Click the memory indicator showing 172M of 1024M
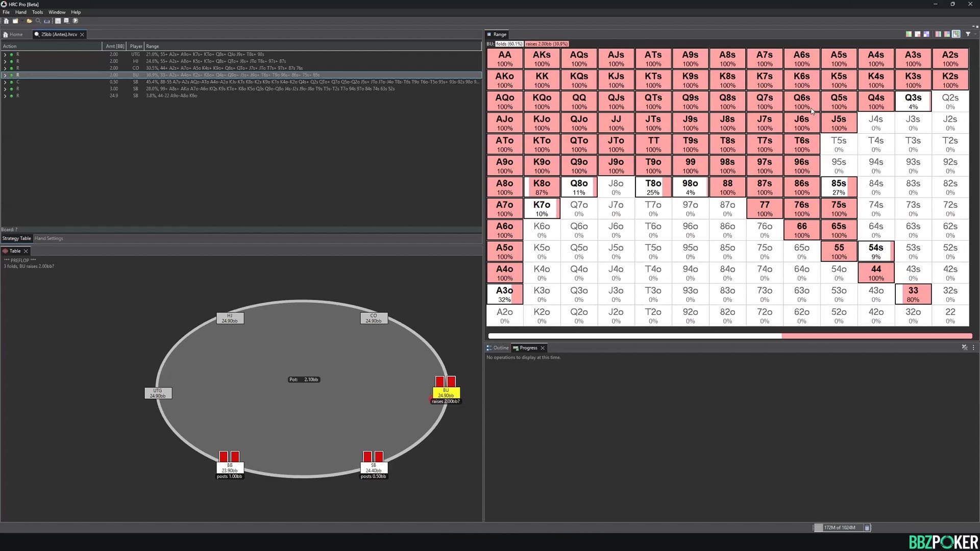This screenshot has width=980, height=551. pyautogui.click(x=840, y=528)
